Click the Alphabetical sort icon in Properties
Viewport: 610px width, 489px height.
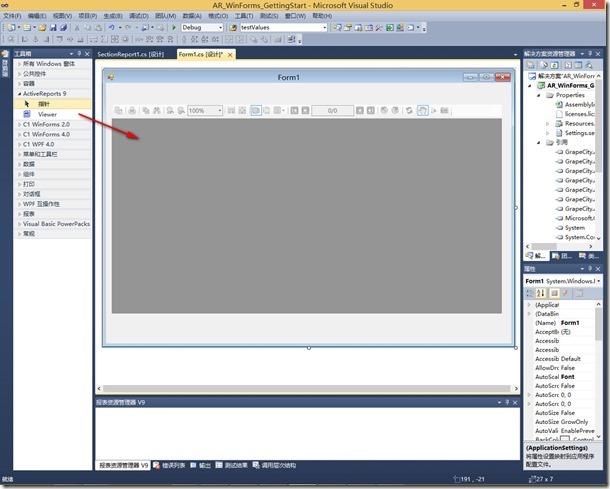(x=541, y=293)
